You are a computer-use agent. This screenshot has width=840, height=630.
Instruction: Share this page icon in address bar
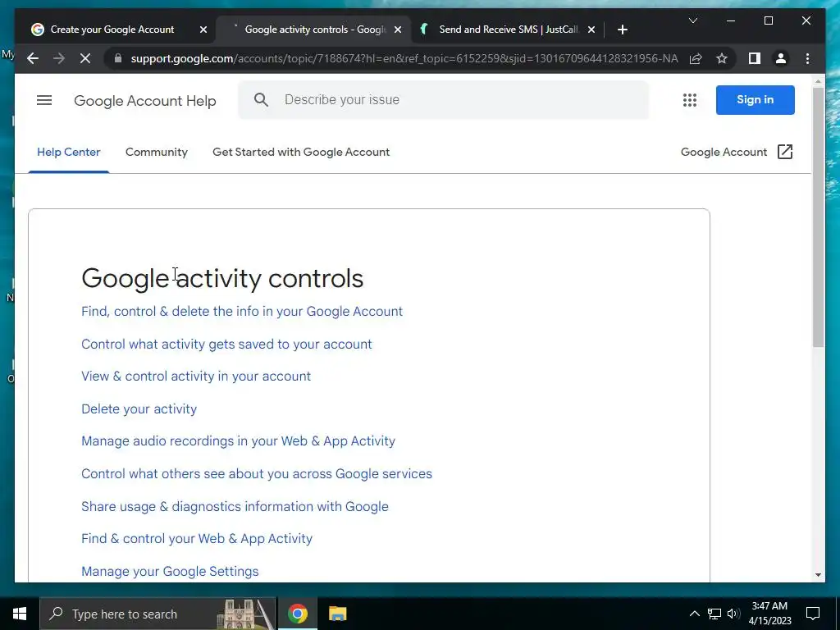(x=696, y=58)
